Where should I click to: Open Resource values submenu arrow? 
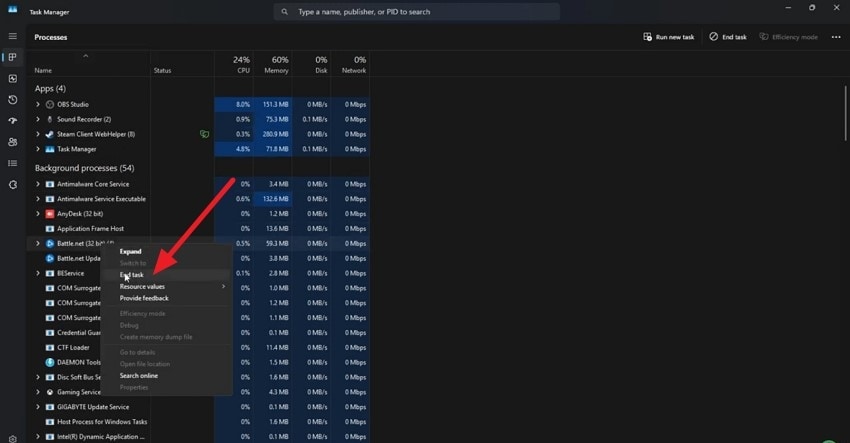pos(223,286)
